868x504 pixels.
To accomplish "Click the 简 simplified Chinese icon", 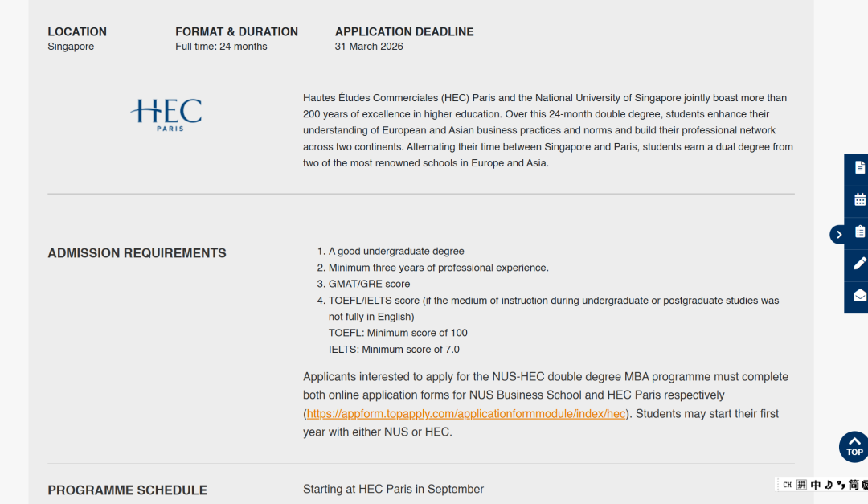I will [x=854, y=485].
